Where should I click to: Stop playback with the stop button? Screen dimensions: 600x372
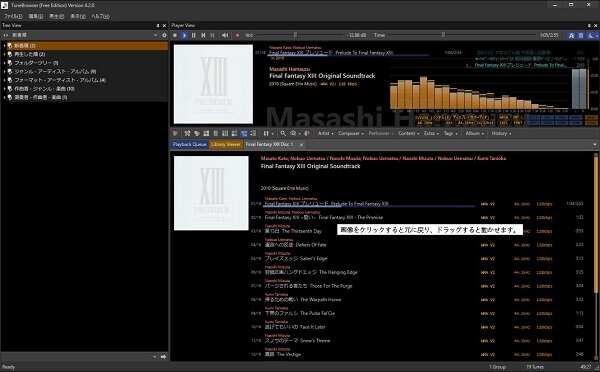[x=175, y=35]
